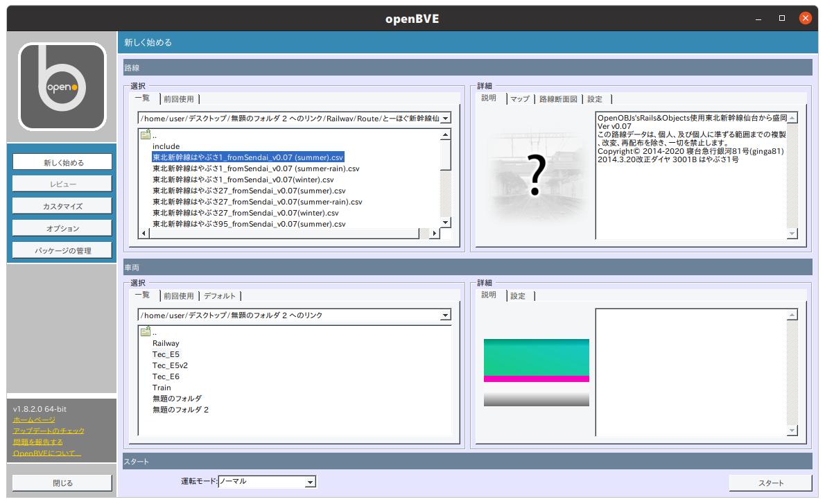Select はやぶさ27 (summer-rain).csv route
This screenshot has height=504, width=825.
(x=257, y=202)
